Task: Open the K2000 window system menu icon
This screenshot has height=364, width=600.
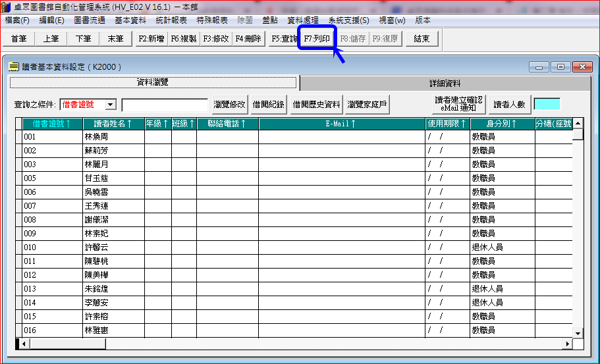Action: [14, 67]
